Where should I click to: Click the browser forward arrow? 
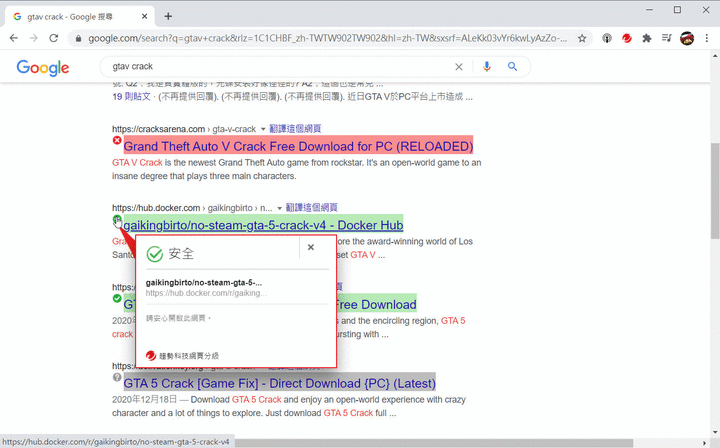click(x=34, y=38)
